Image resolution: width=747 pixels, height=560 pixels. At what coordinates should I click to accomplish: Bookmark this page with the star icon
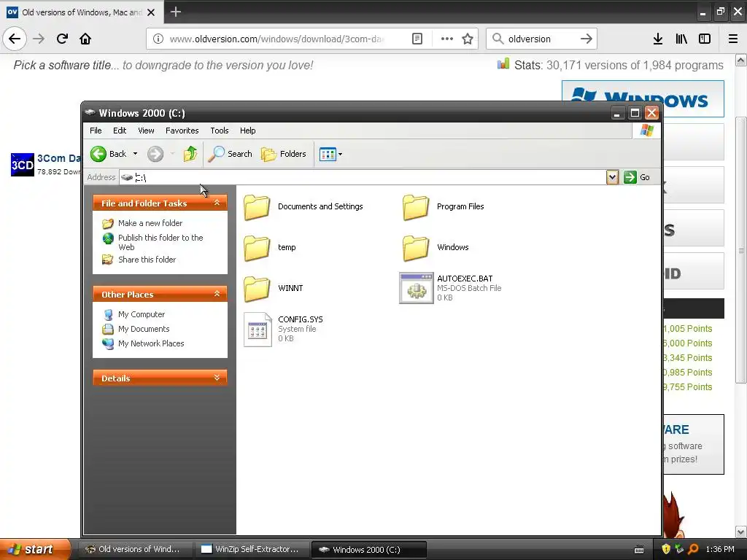[x=468, y=39]
